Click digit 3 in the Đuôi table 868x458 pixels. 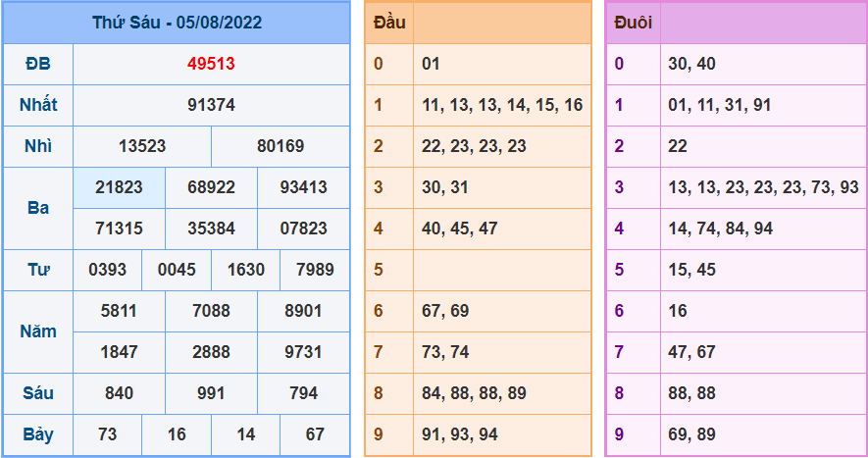click(x=619, y=187)
